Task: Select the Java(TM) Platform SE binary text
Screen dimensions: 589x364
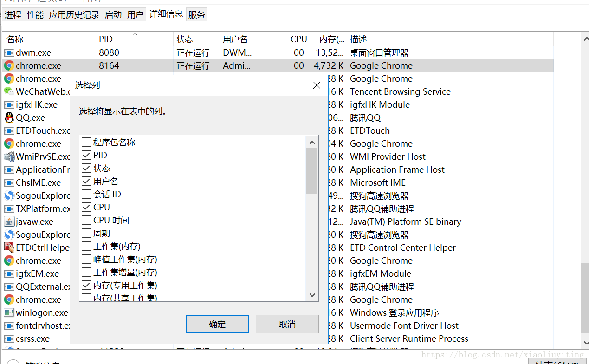Action: point(406,221)
